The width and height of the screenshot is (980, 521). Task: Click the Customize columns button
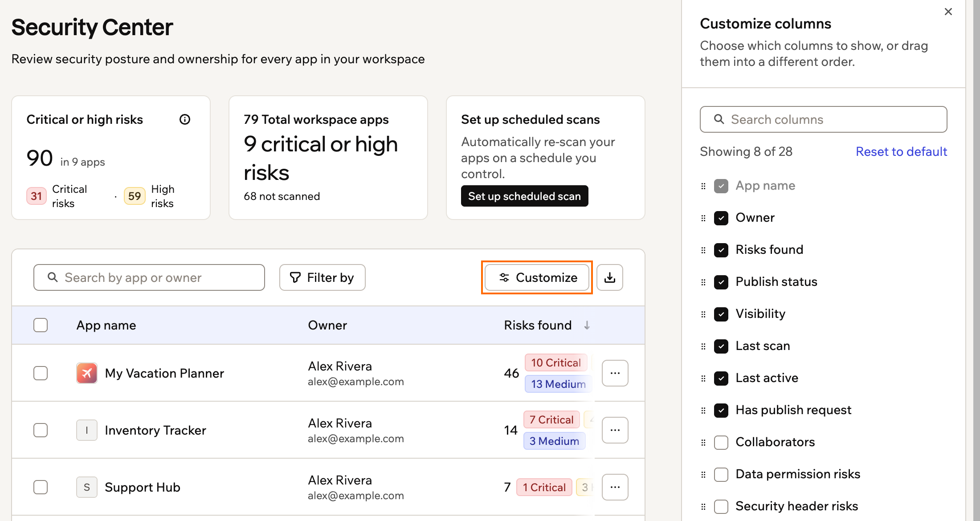537,277
